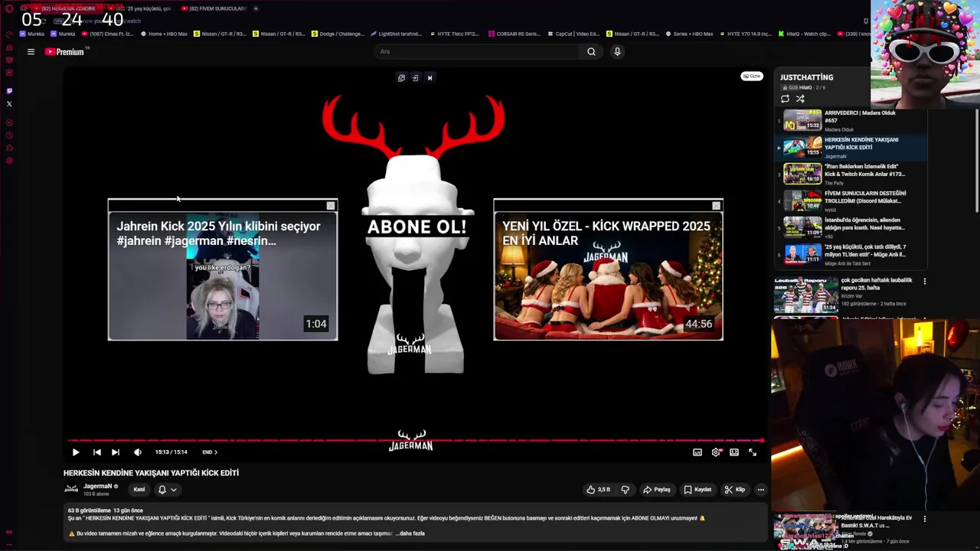Play 'ARRIVEDERCI | Madara Olduk' playlist item
The width and height of the screenshot is (980, 551).
[x=851, y=121]
